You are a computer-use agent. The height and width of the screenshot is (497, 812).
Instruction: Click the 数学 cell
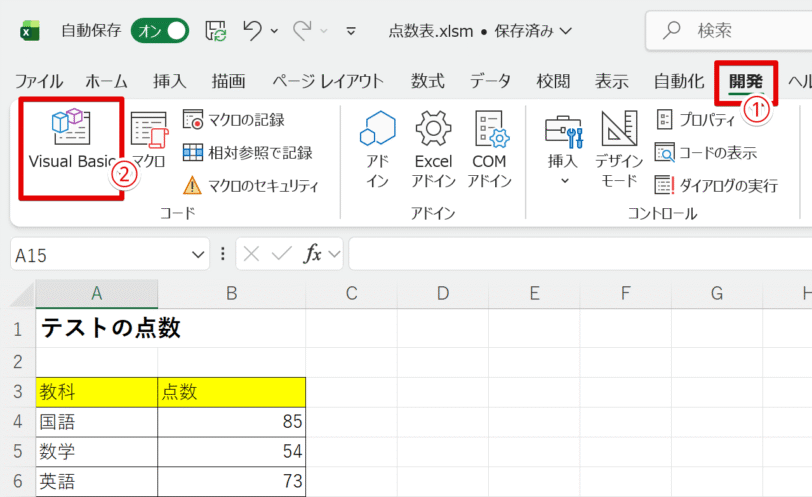[x=97, y=451]
